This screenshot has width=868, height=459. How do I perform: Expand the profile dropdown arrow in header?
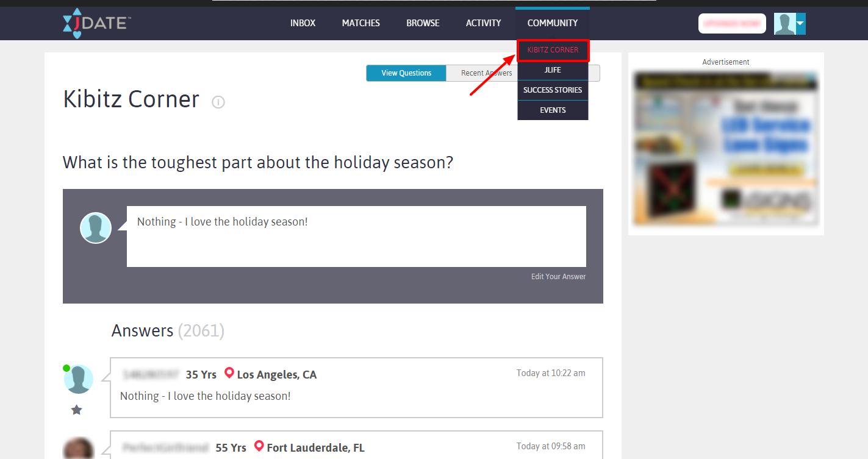coord(800,24)
